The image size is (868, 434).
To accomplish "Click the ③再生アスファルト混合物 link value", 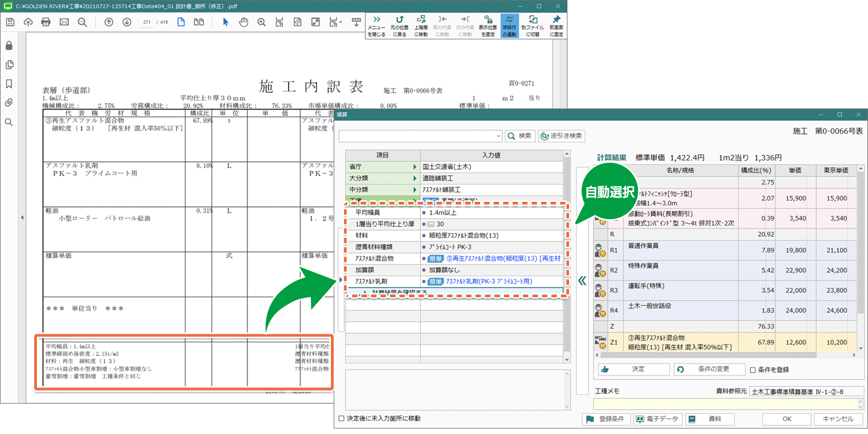I will (x=503, y=259).
